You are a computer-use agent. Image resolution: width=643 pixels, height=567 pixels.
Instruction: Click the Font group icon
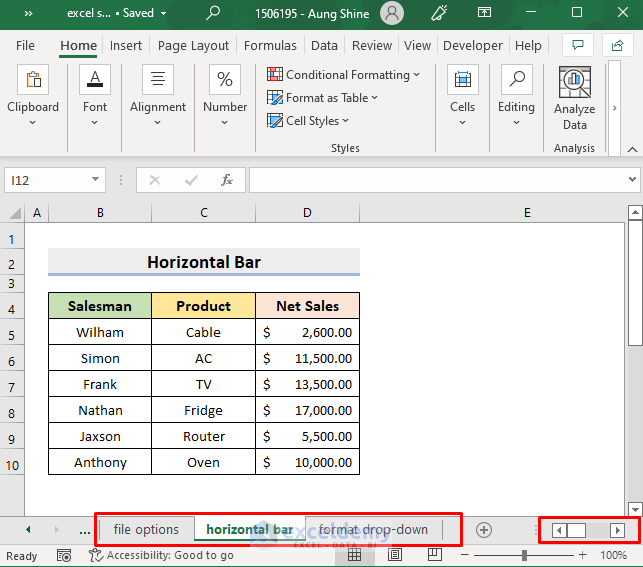pos(95,82)
